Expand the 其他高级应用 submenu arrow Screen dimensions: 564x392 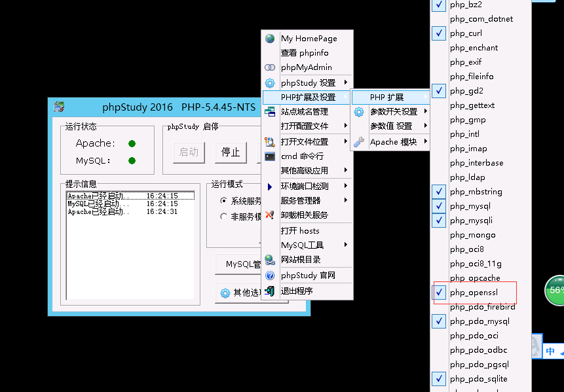tap(346, 170)
